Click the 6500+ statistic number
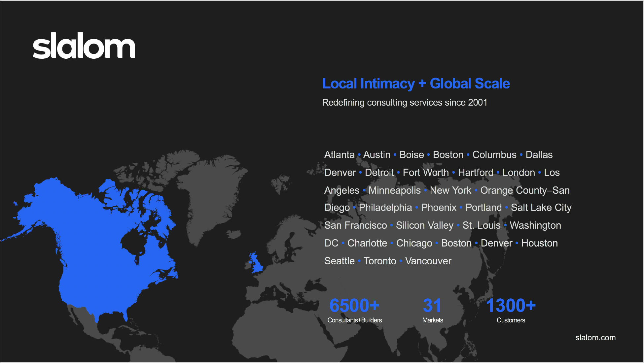 point(354,305)
